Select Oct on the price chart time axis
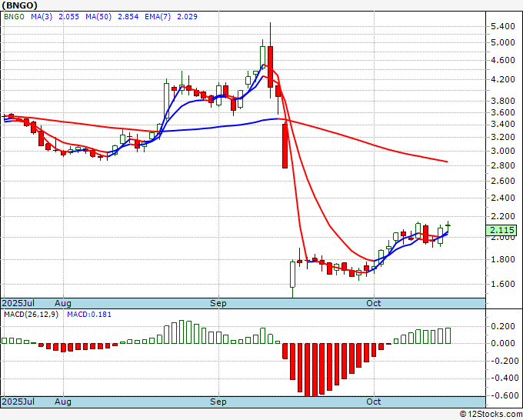This screenshot has width=523, height=420. (x=374, y=303)
